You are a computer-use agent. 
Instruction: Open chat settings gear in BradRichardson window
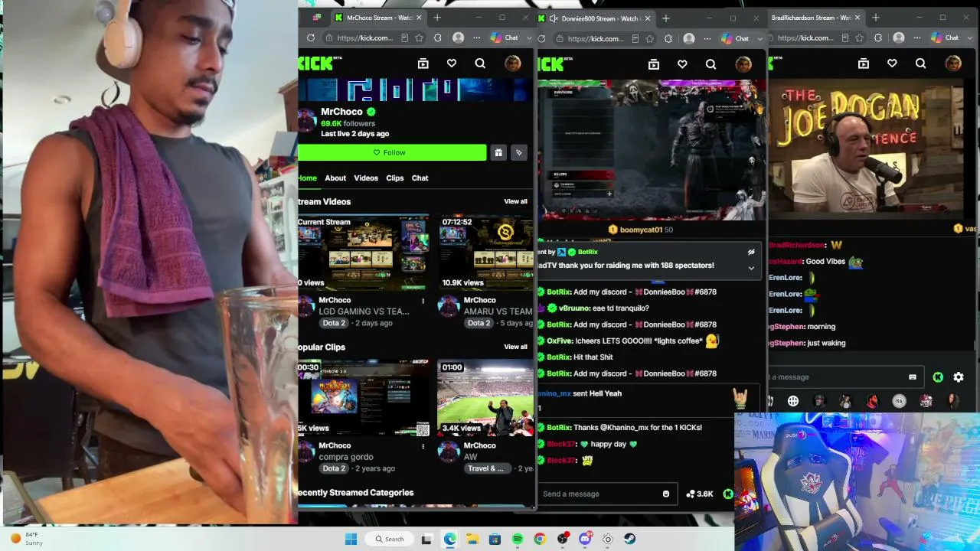pyautogui.click(x=959, y=377)
